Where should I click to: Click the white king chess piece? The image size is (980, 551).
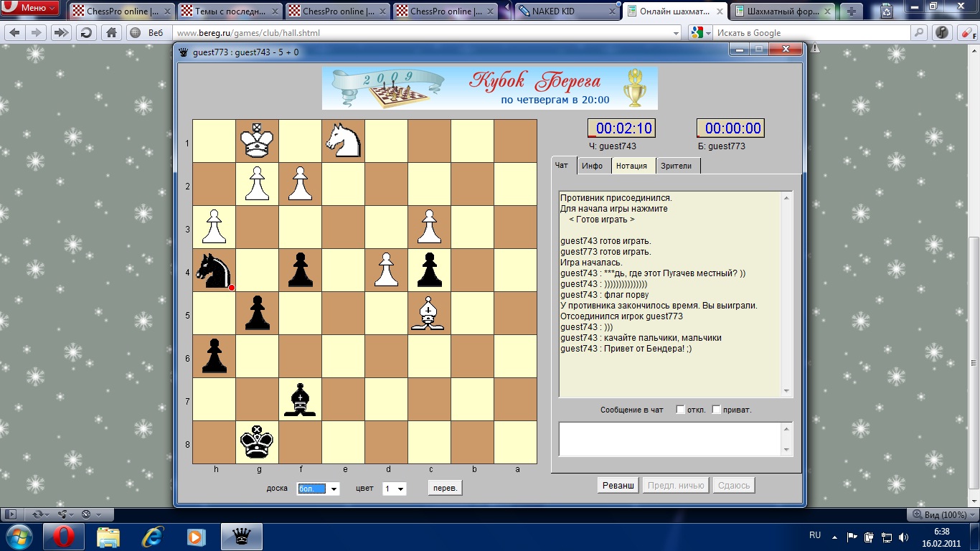[x=257, y=141]
